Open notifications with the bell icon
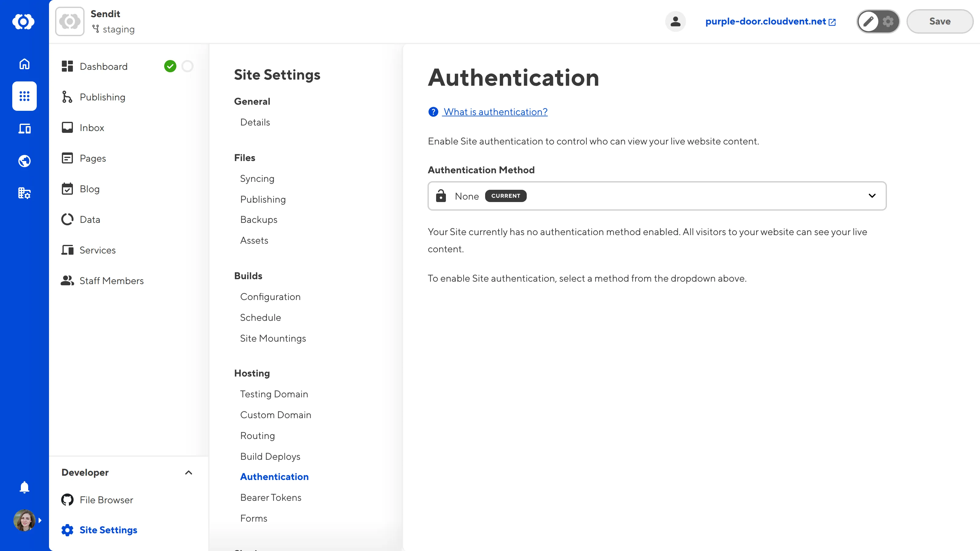The width and height of the screenshot is (980, 551). click(24, 487)
